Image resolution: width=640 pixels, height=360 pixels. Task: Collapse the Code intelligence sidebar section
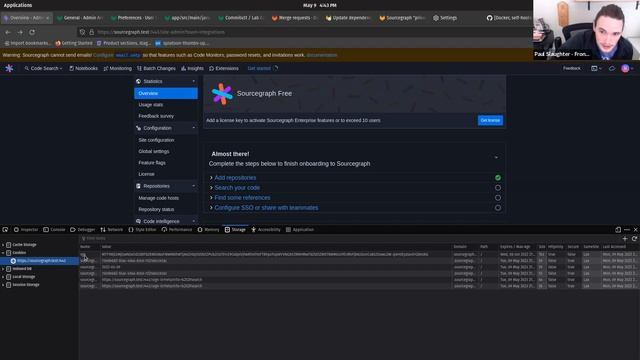click(193, 221)
